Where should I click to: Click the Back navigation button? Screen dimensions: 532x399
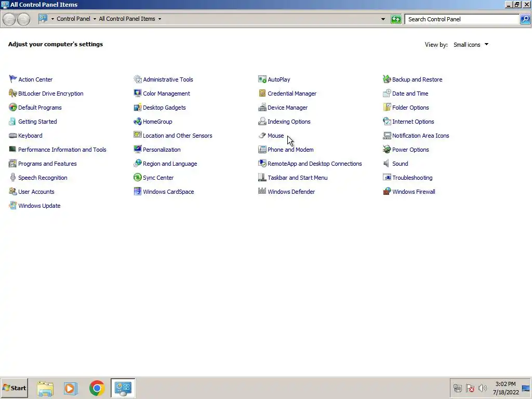9,19
